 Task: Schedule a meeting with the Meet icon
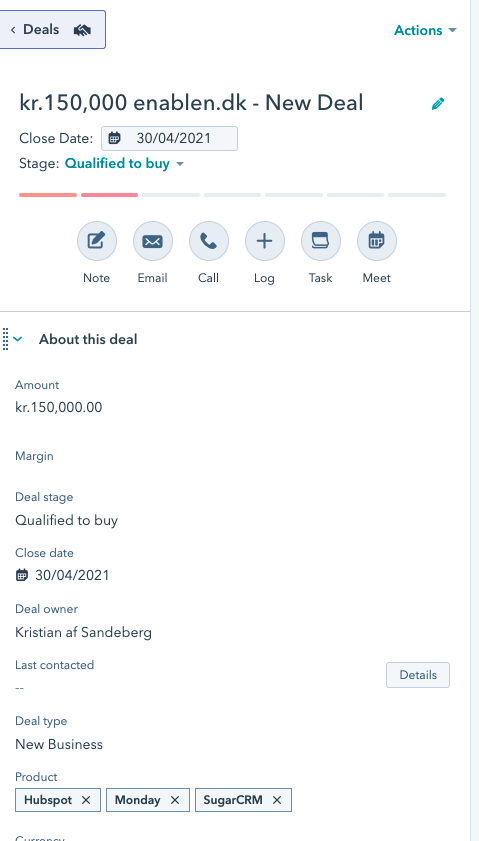tap(377, 241)
